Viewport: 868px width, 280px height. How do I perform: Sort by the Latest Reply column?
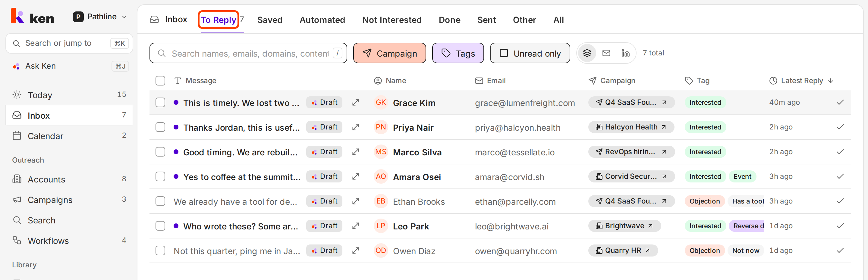801,81
